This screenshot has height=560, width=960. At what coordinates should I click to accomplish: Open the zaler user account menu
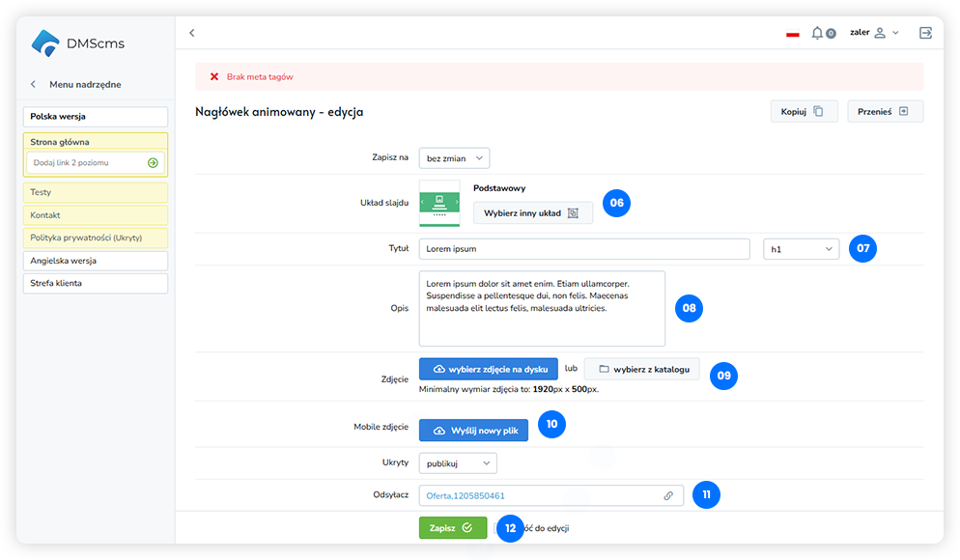coord(873,33)
